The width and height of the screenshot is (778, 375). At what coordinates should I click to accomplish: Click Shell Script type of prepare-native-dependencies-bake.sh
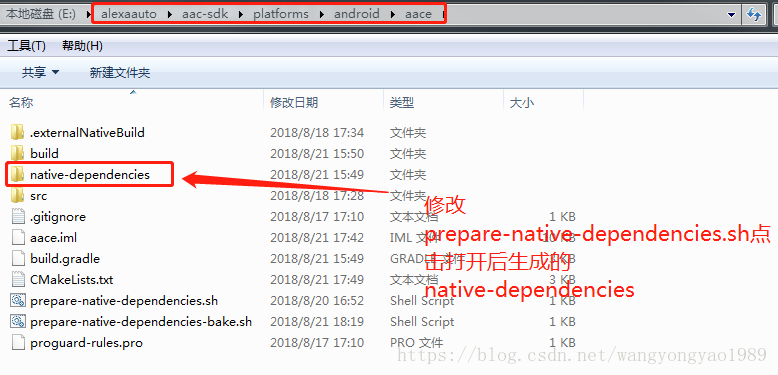422,321
